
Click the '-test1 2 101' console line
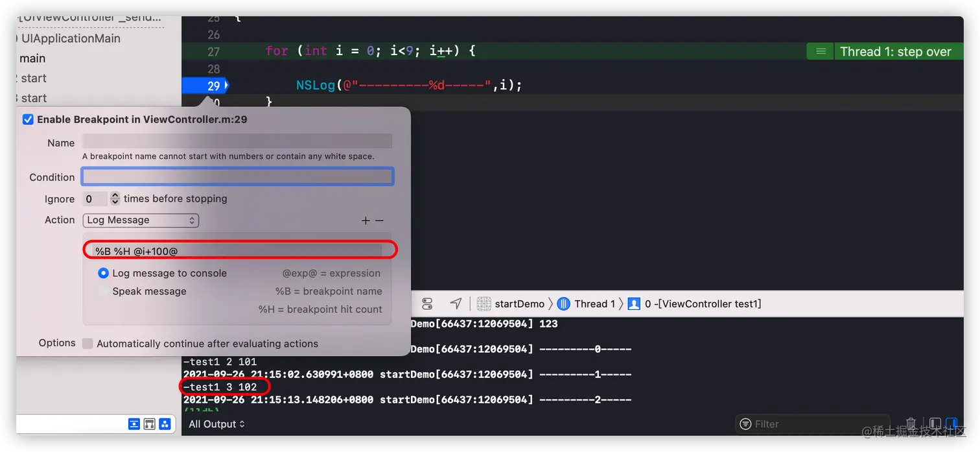click(220, 362)
